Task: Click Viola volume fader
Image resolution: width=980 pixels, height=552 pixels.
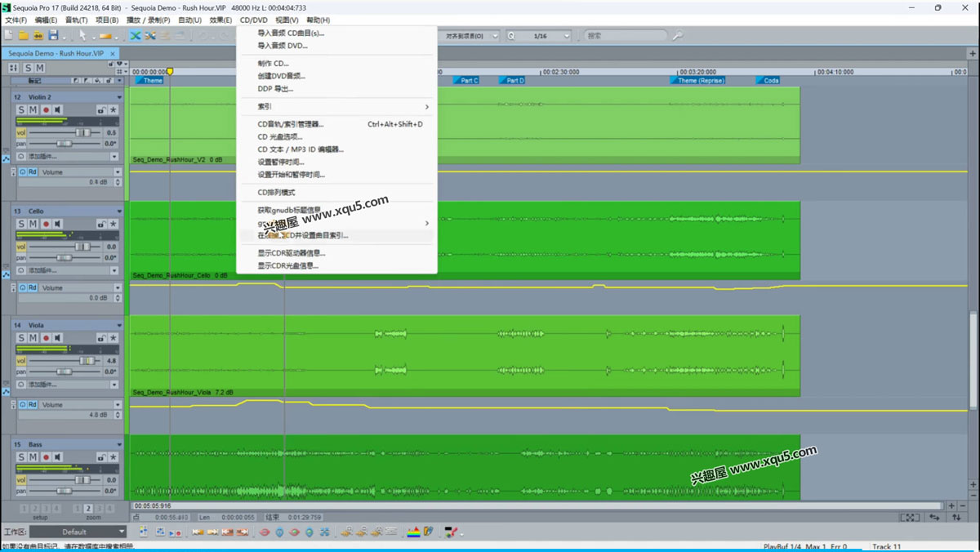Action: [87, 360]
